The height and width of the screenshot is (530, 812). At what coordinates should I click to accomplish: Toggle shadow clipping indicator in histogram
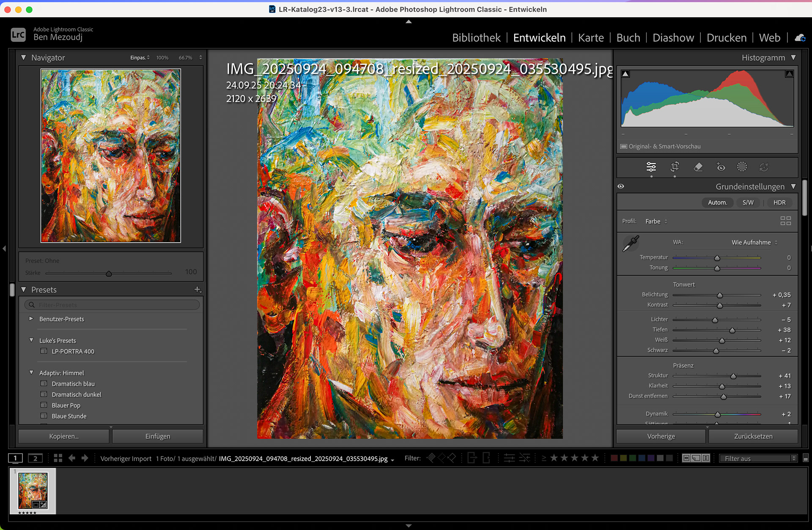[625, 74]
